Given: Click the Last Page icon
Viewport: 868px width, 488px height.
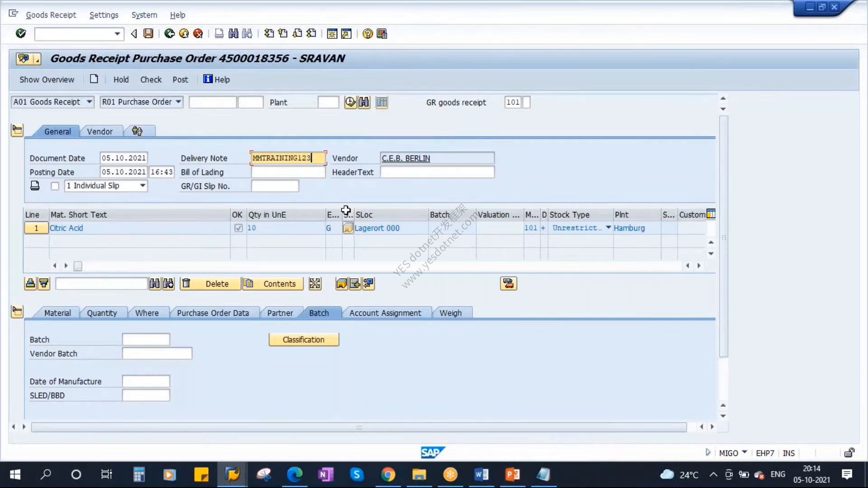Looking at the screenshot, I should pos(311,33).
